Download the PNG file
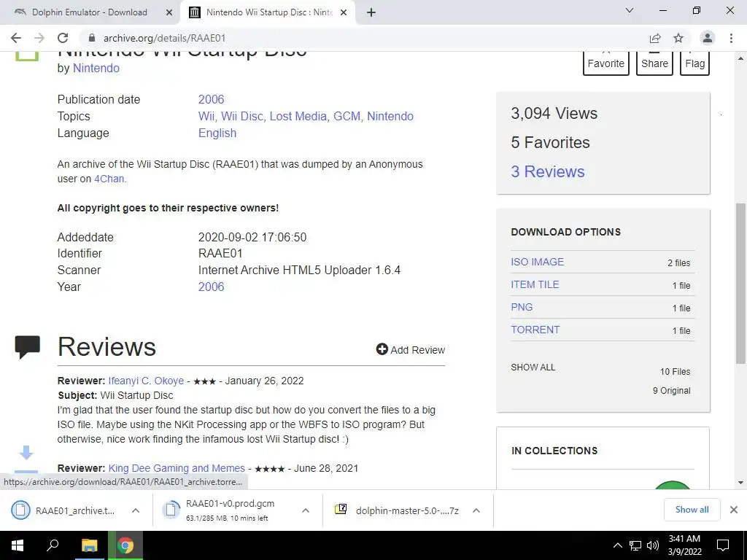This screenshot has width=747, height=560. pyautogui.click(x=522, y=307)
